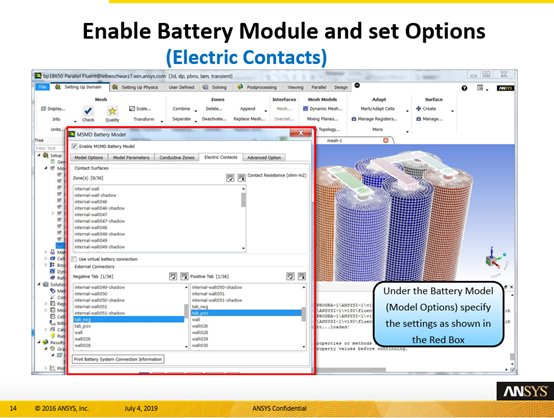Click Print Battery System Connection Information button
This screenshot has height=418, width=554.
(118, 359)
